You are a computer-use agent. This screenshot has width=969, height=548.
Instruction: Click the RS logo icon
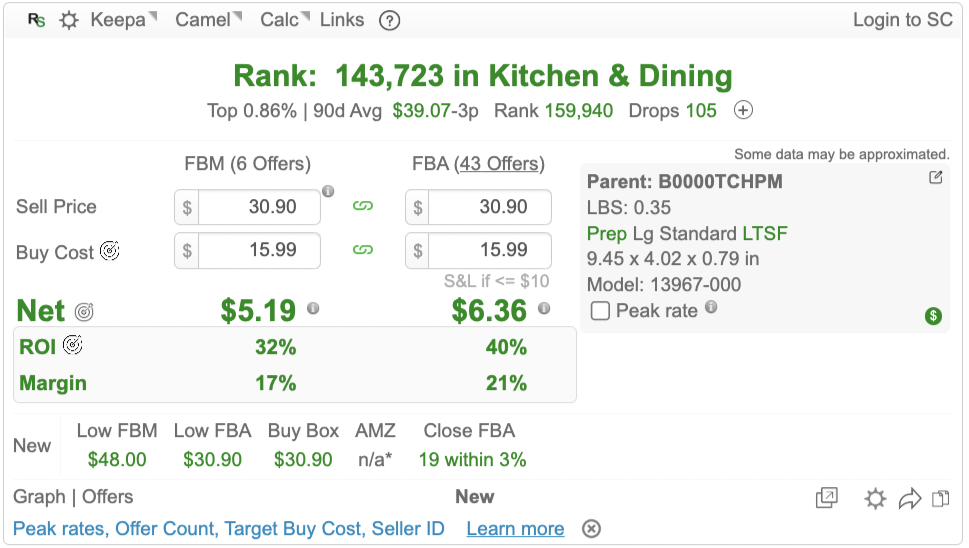coord(36,20)
